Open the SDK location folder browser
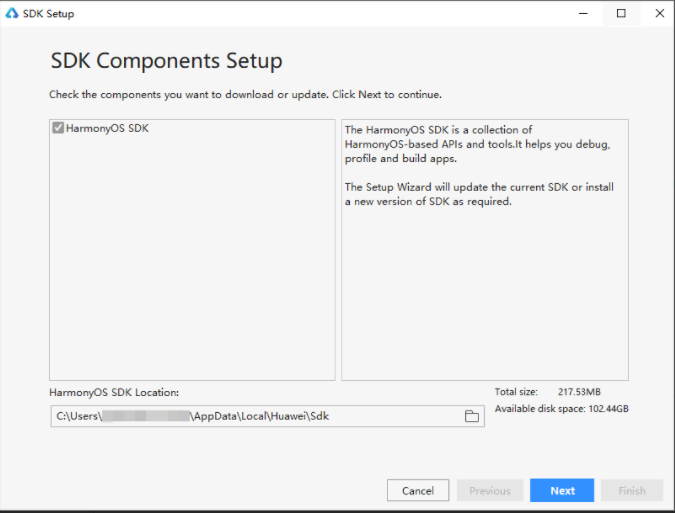 tap(471, 416)
